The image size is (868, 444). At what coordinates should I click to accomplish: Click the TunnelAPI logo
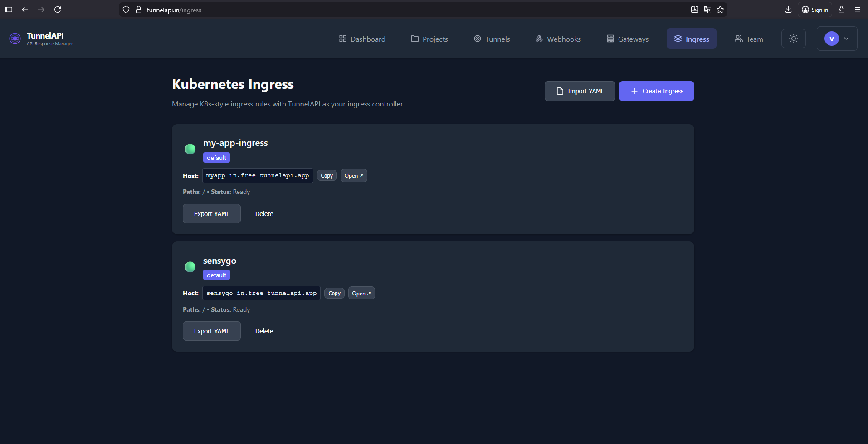tap(15, 39)
